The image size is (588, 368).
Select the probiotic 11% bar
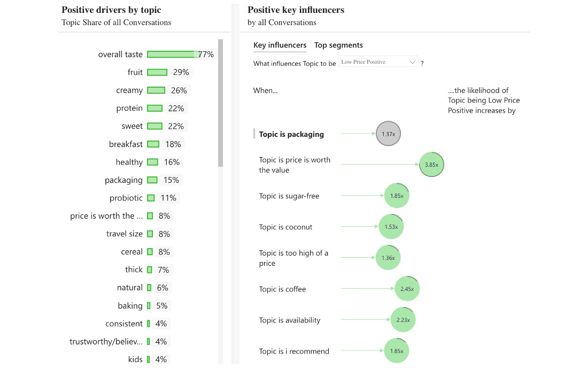(151, 198)
